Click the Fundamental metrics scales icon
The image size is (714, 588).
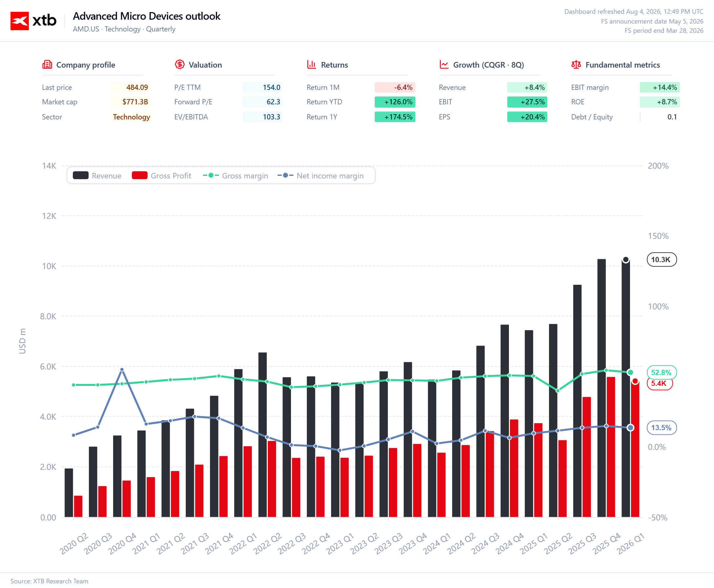click(576, 64)
